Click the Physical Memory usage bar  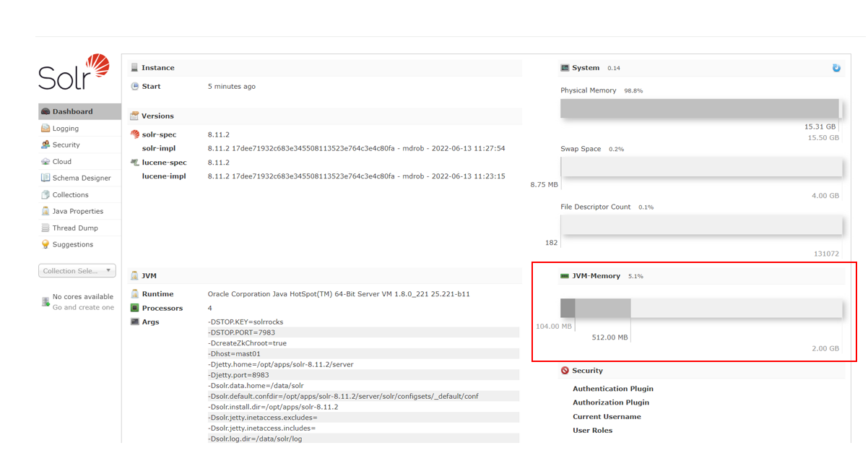701,108
